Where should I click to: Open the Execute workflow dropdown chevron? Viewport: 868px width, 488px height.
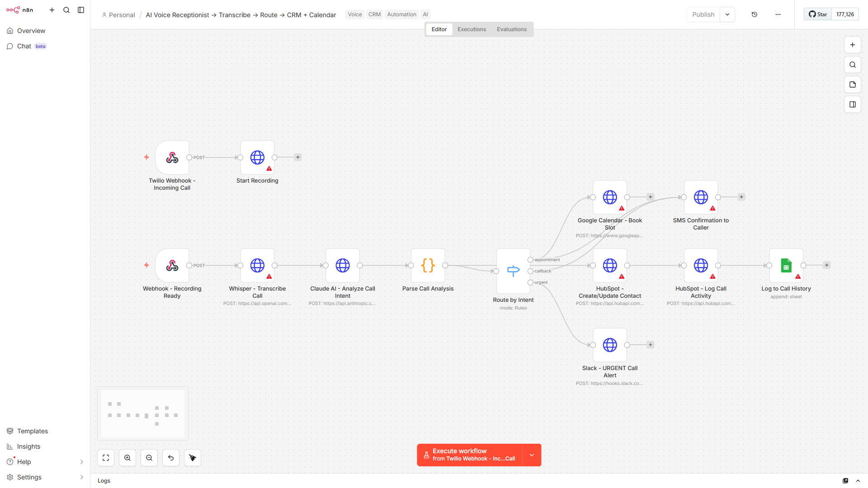[x=532, y=455]
